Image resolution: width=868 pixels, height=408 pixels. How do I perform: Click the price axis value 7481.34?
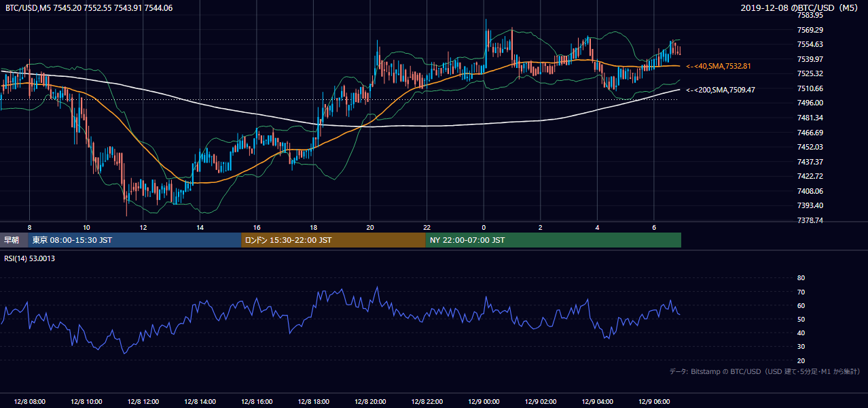click(x=810, y=118)
